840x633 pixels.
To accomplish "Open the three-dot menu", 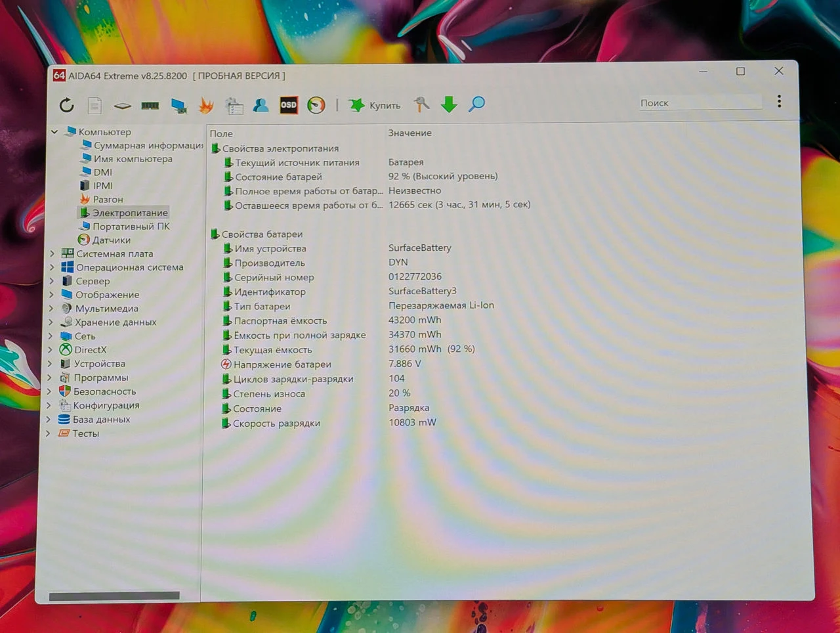I will coord(779,101).
